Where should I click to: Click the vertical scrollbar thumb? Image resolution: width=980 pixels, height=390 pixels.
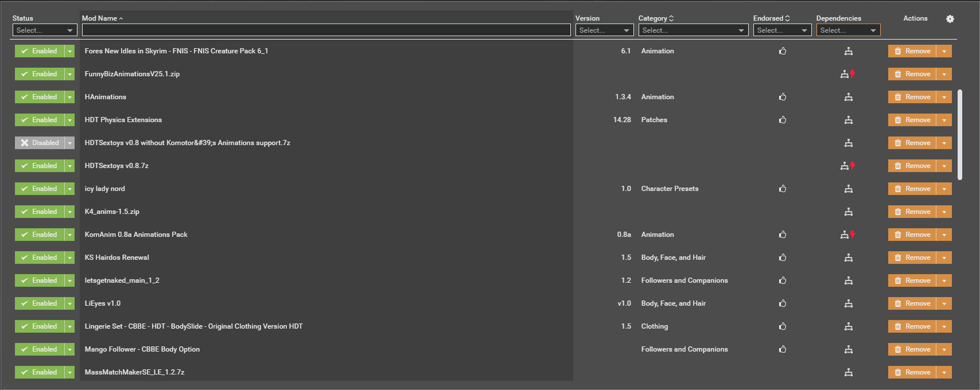[x=960, y=135]
